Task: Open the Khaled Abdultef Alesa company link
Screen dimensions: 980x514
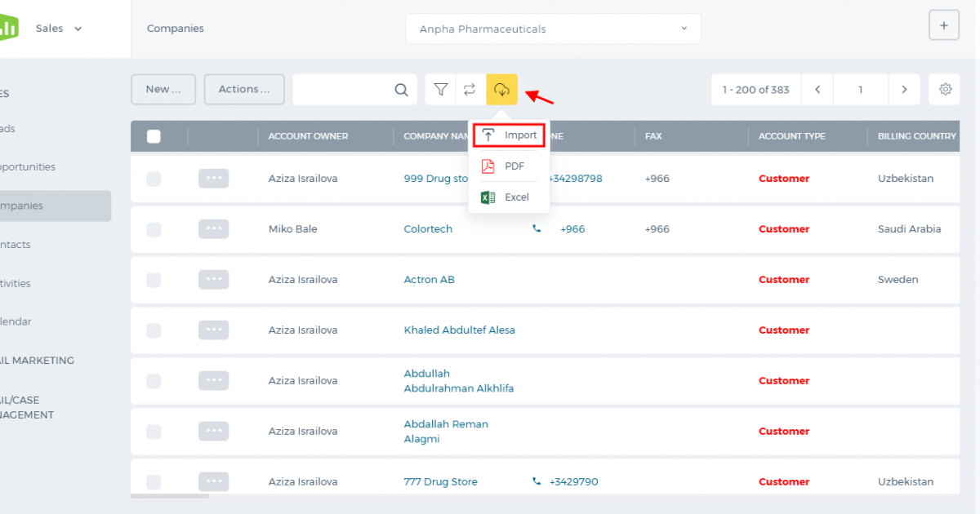Action: point(460,330)
